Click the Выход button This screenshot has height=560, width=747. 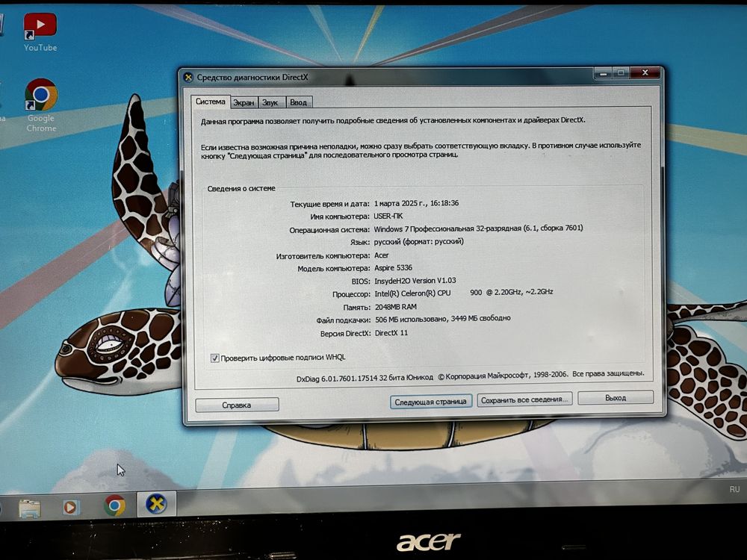[616, 398]
